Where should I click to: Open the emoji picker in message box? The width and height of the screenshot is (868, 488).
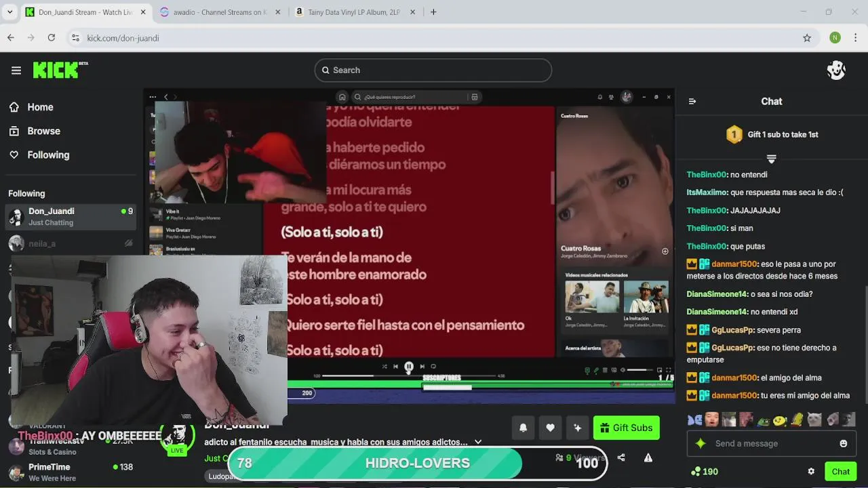tap(844, 443)
